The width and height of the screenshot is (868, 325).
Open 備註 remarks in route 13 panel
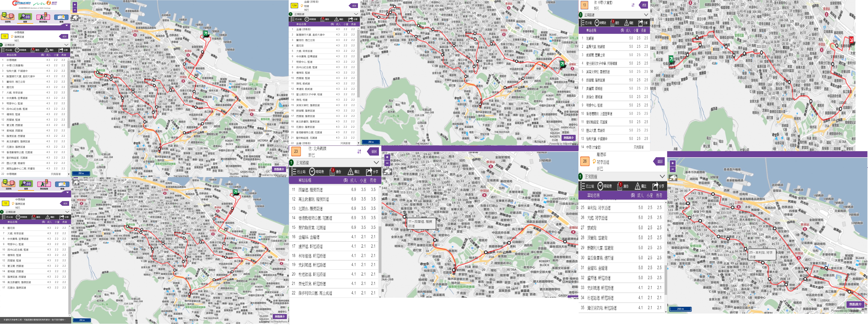[629, 23]
